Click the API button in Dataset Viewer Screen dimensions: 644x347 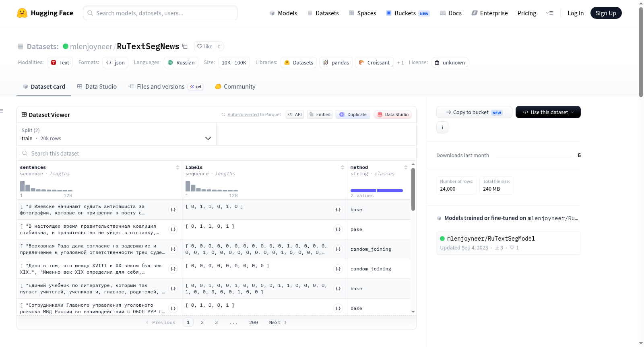click(x=295, y=114)
